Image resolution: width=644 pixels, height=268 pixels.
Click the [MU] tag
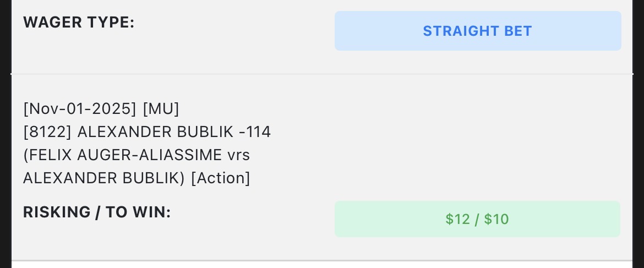[x=161, y=109]
